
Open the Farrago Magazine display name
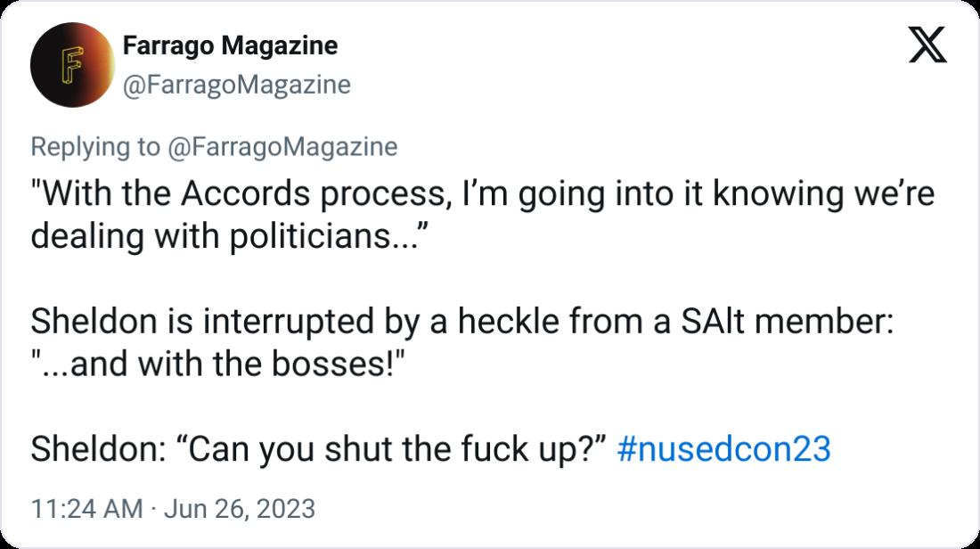(x=229, y=45)
